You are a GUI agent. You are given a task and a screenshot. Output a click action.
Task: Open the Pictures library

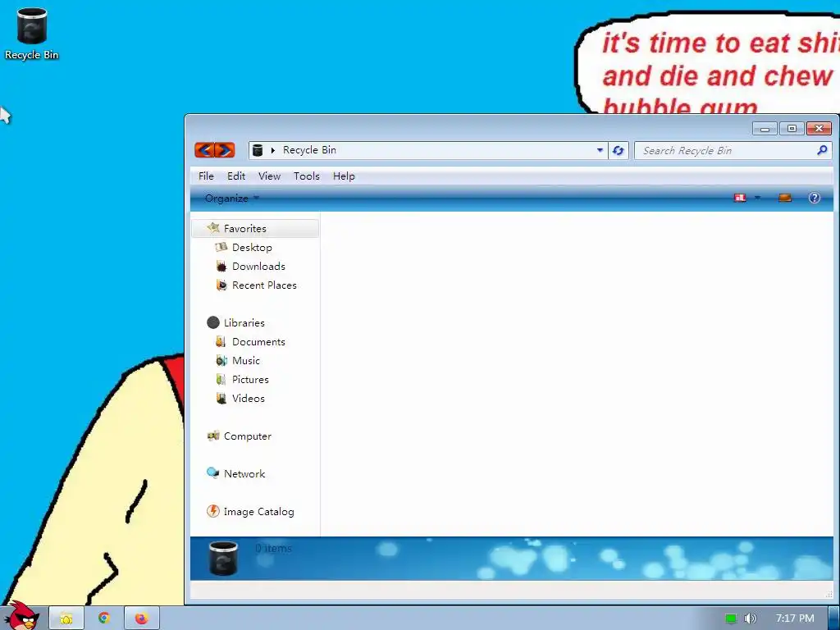(x=250, y=379)
